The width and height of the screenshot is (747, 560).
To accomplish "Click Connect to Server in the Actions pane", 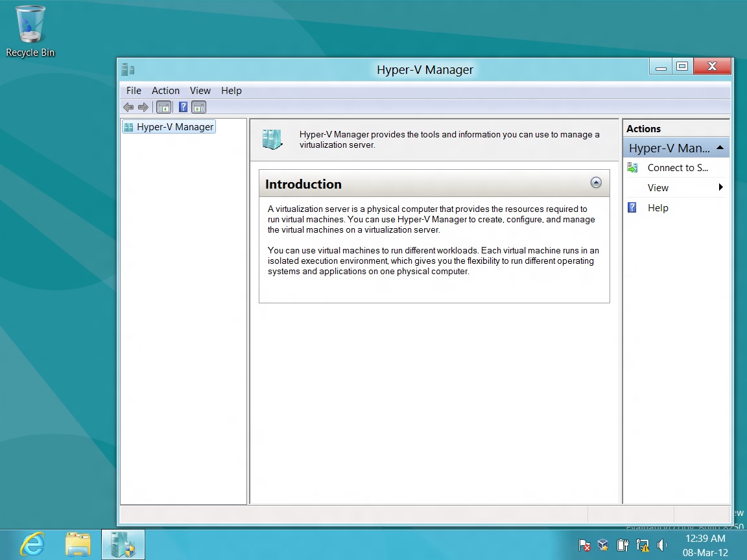I will pos(678,168).
